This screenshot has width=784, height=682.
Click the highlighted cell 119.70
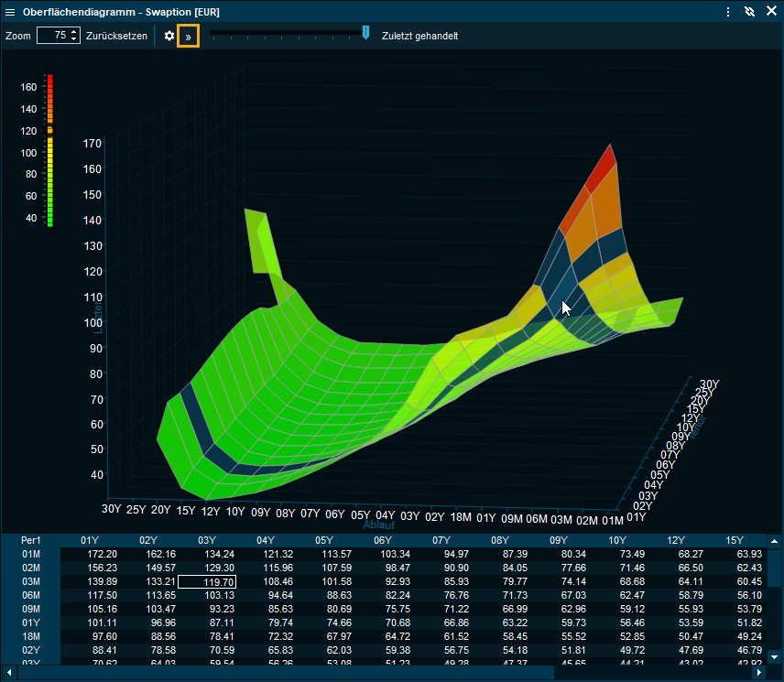tap(207, 581)
